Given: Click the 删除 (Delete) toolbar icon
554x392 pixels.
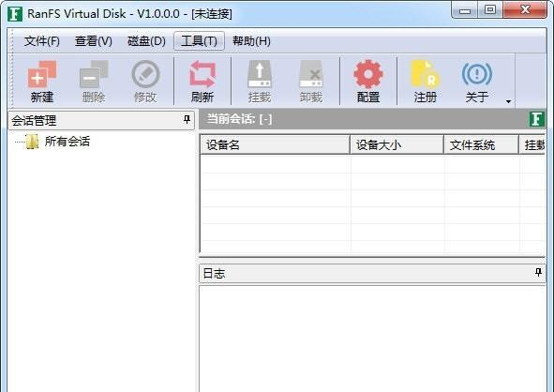Looking at the screenshot, I should (x=94, y=74).
